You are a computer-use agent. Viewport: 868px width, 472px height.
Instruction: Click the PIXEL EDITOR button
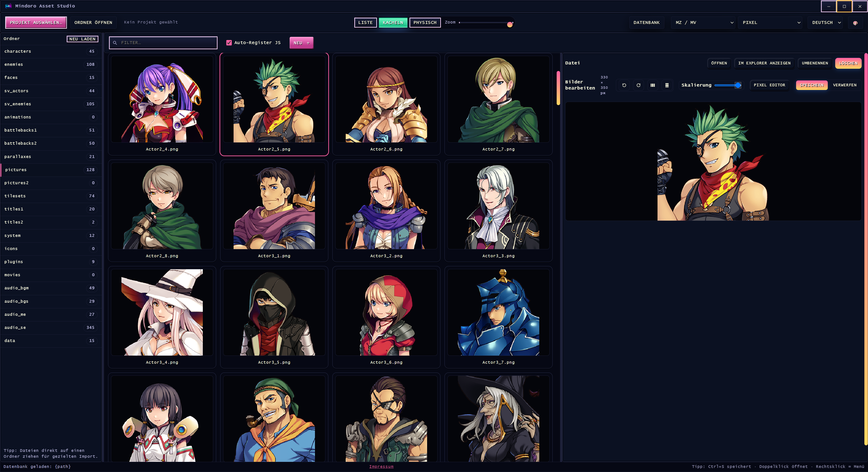(769, 85)
